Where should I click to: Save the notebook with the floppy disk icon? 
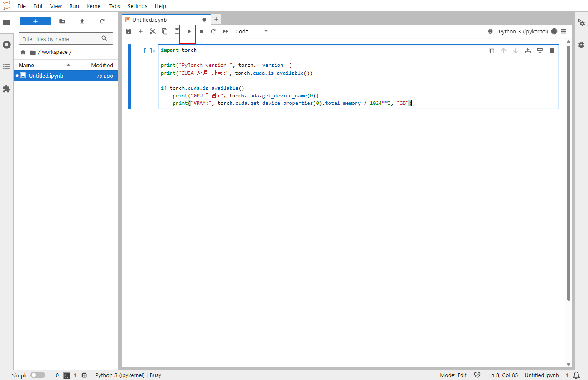(x=129, y=31)
